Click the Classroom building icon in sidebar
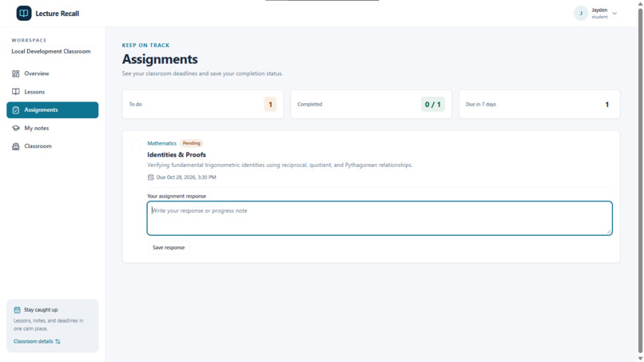The height and width of the screenshot is (362, 644). tap(16, 146)
